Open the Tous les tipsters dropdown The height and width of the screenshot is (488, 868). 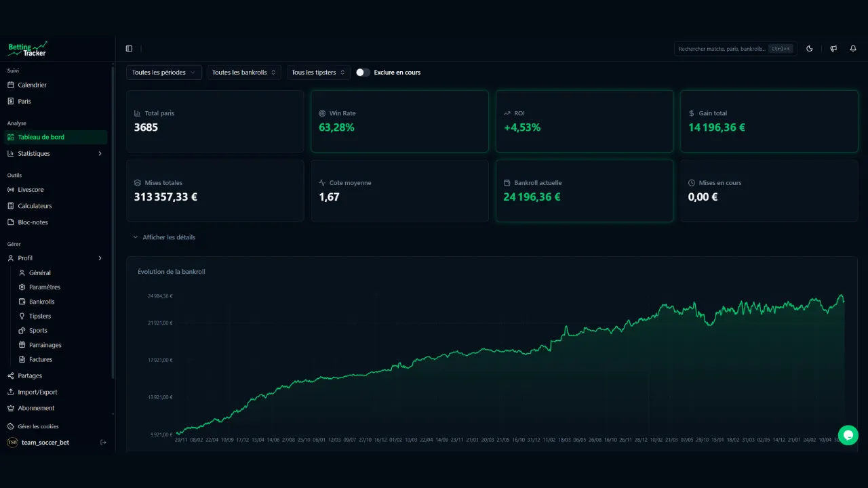(318, 73)
